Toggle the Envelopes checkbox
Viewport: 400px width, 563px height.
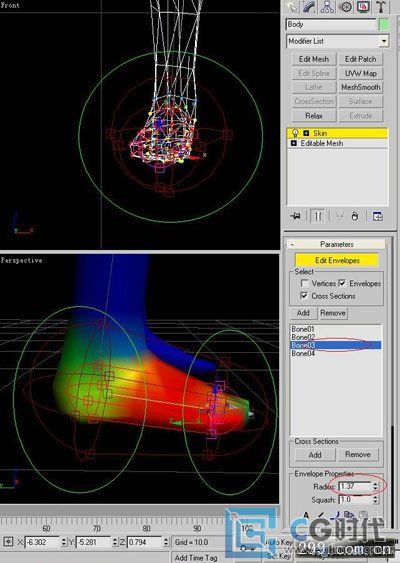(x=342, y=283)
